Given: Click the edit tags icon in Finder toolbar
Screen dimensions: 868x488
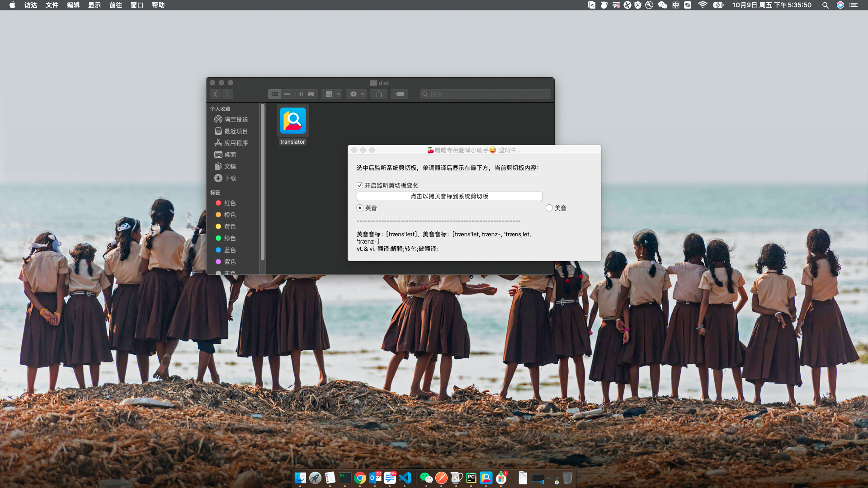Looking at the screenshot, I should tap(400, 94).
